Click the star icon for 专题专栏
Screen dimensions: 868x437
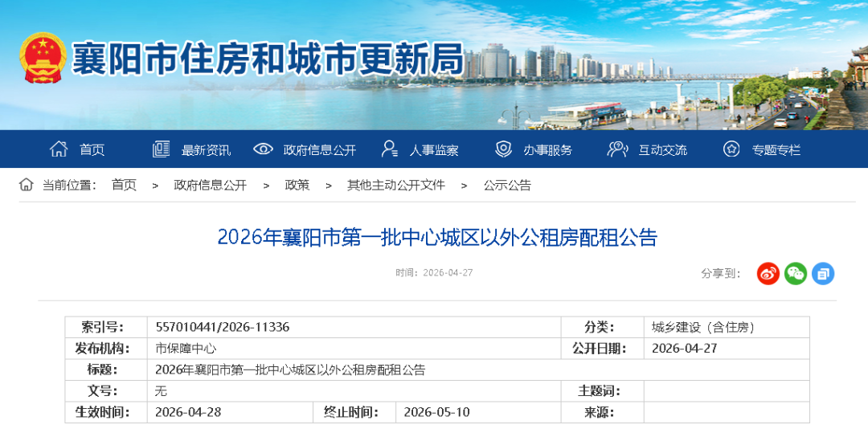pos(731,149)
